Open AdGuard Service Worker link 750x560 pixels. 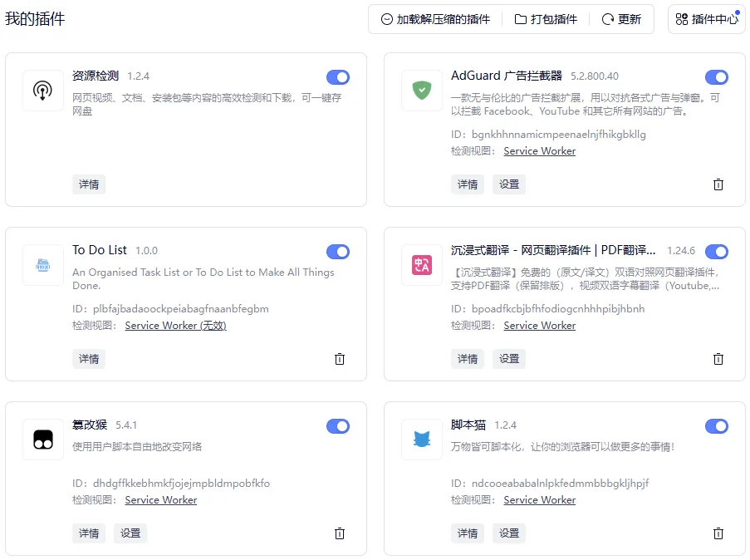tap(540, 151)
